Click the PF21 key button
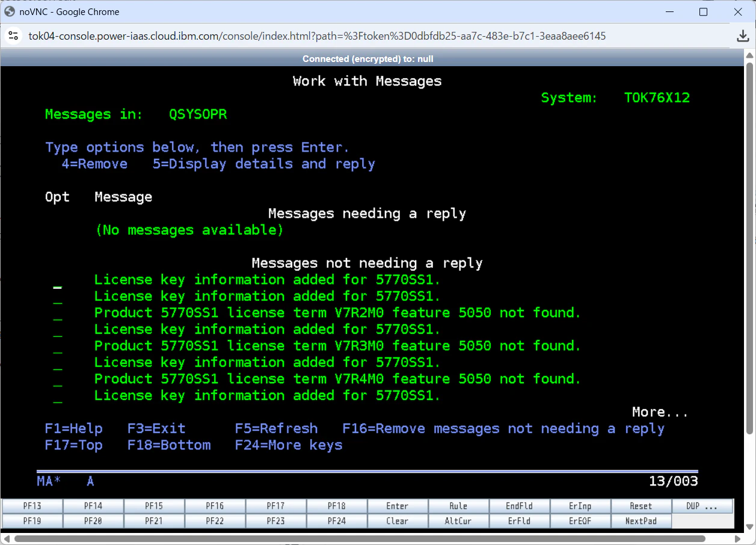 (154, 521)
